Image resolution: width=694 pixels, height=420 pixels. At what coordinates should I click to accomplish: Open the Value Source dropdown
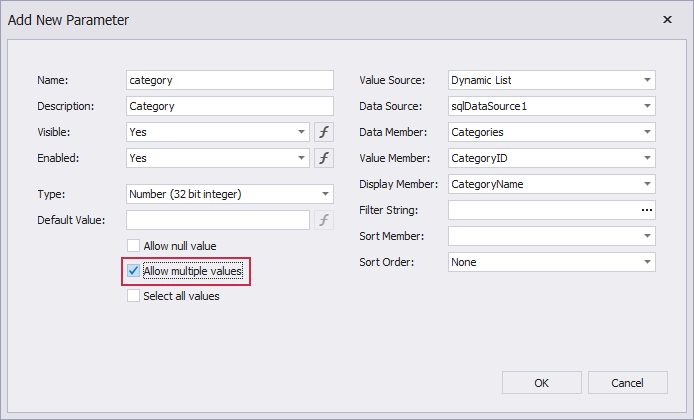[x=647, y=80]
